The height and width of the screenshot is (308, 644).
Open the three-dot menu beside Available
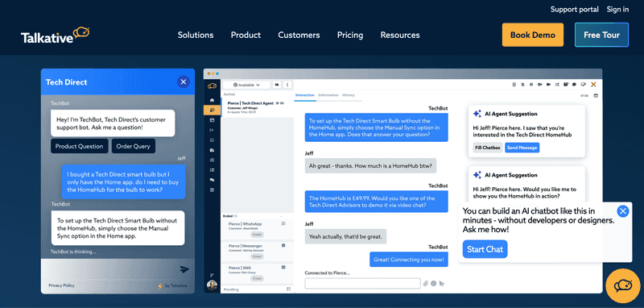pos(287,85)
